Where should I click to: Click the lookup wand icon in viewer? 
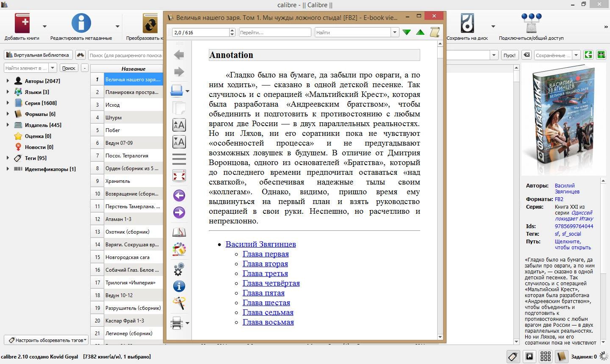pyautogui.click(x=179, y=303)
